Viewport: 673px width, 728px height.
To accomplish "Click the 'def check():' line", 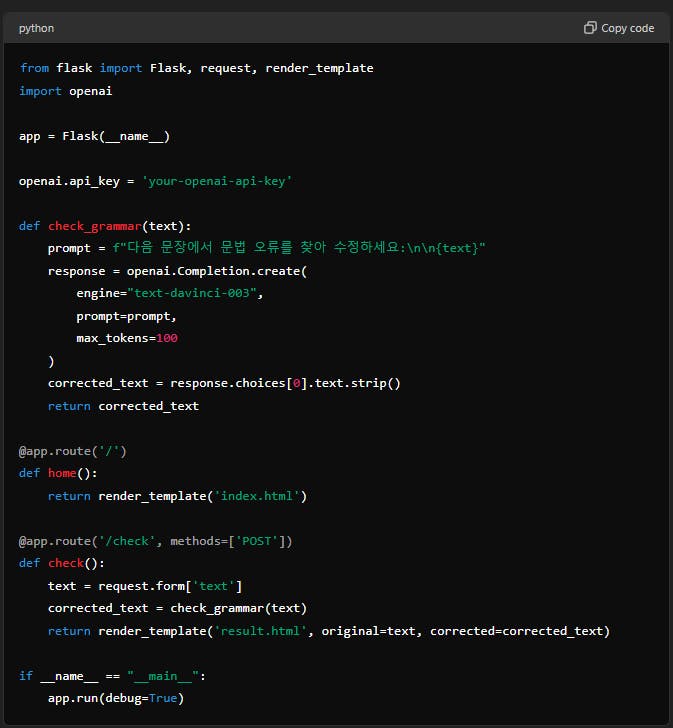I will (x=62, y=563).
